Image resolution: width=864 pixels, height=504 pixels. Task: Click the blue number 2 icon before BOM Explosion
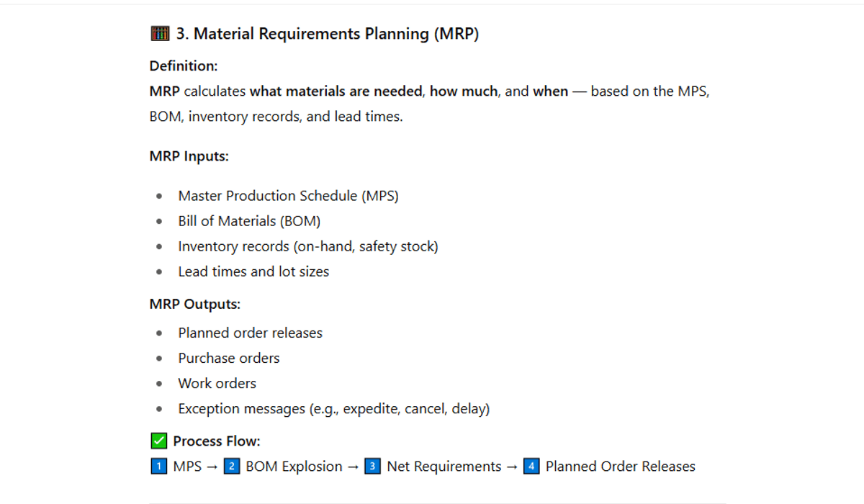(231, 467)
